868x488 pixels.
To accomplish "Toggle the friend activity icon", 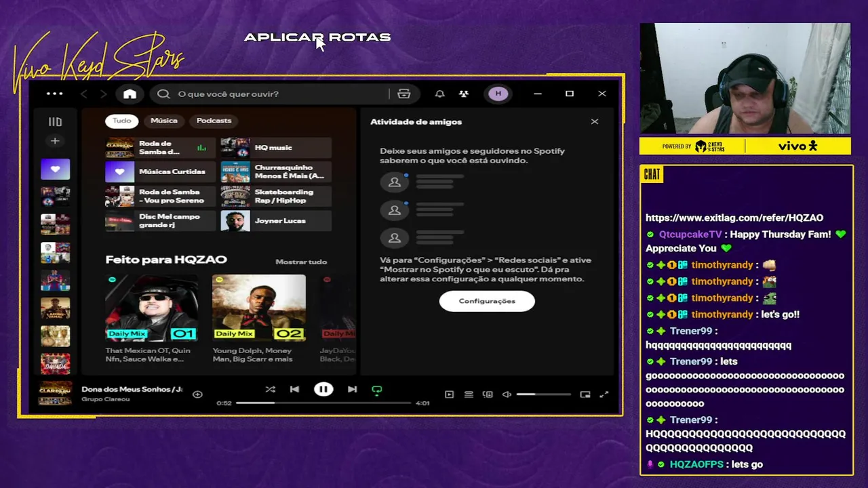I will pyautogui.click(x=464, y=94).
